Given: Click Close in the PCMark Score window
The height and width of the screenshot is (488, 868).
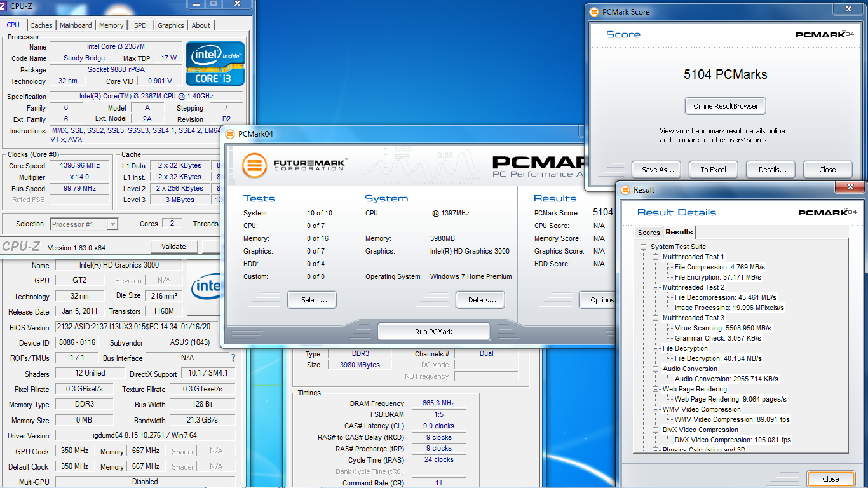Looking at the screenshot, I should [828, 170].
